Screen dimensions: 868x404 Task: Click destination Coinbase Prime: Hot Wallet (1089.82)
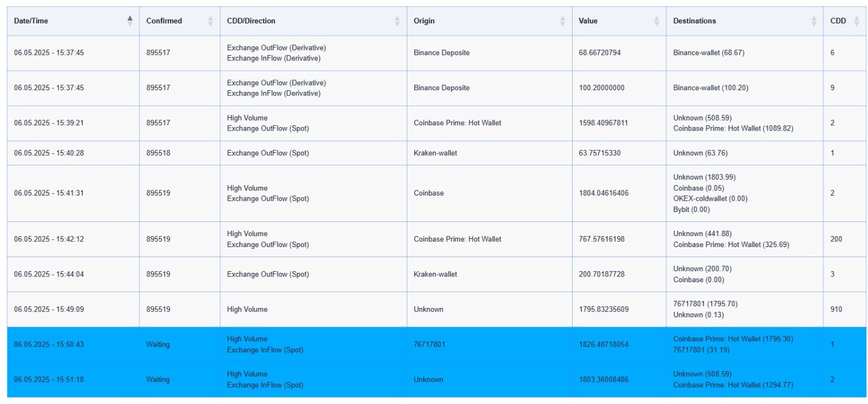click(x=733, y=128)
